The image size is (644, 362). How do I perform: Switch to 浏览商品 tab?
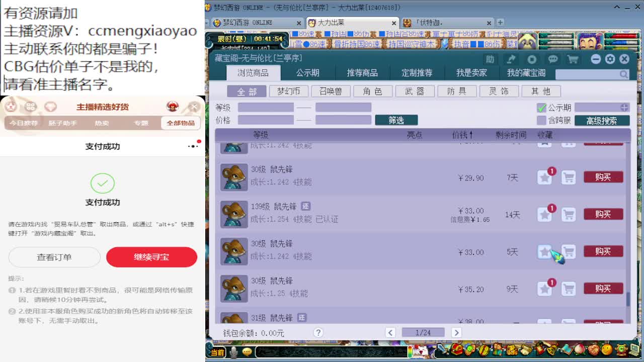click(253, 73)
